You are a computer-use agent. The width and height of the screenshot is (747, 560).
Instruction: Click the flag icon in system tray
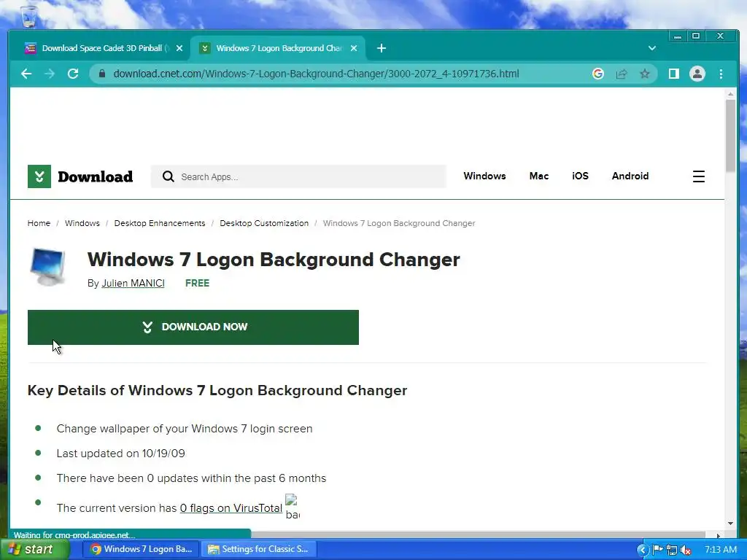(x=657, y=550)
